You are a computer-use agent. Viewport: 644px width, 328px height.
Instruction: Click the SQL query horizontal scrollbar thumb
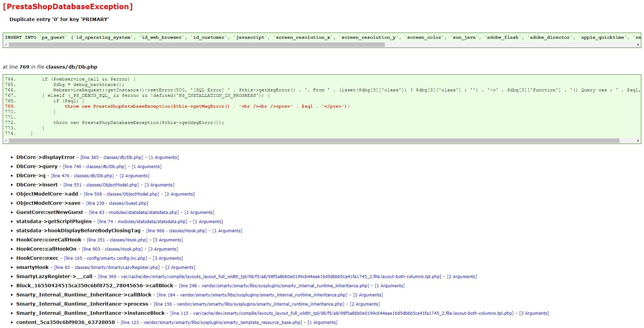(x=197, y=44)
